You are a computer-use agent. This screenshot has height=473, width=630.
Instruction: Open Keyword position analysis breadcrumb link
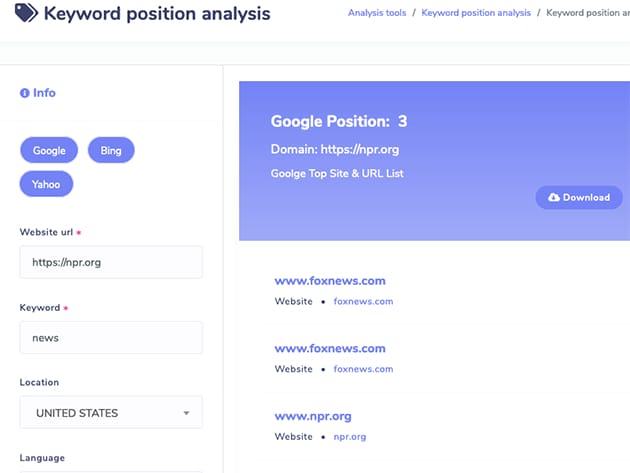point(475,13)
